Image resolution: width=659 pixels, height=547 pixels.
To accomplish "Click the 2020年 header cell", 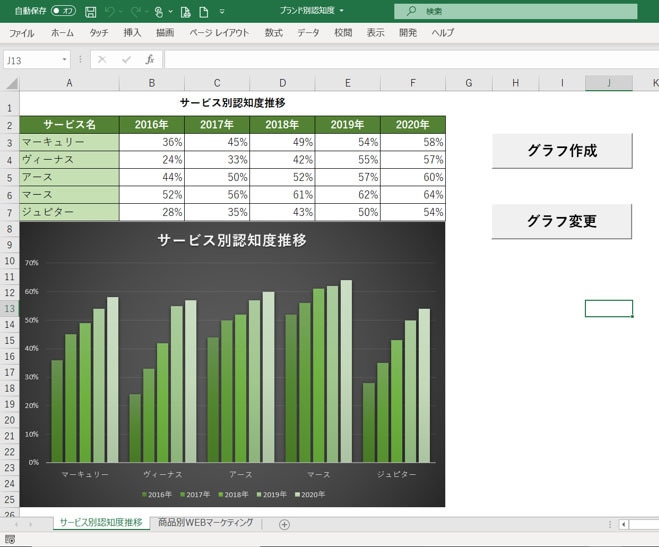I will tap(413, 125).
